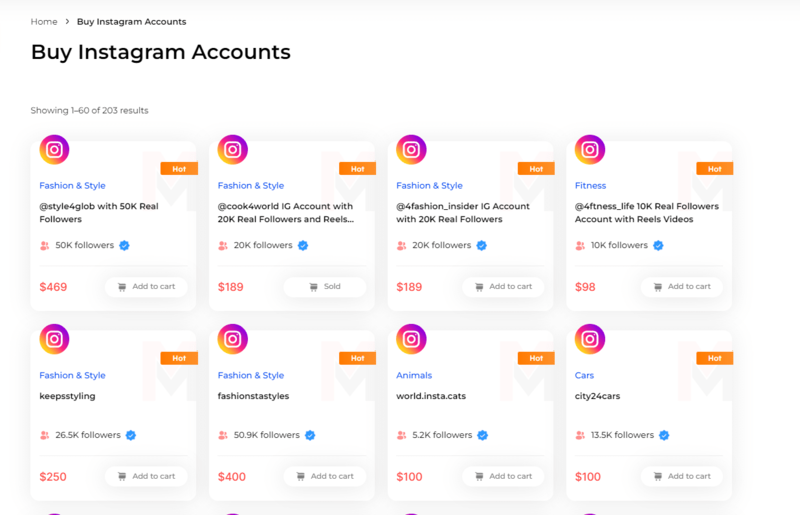This screenshot has width=800, height=515.
Task: Open the Fitness category link
Action: pyautogui.click(x=590, y=185)
